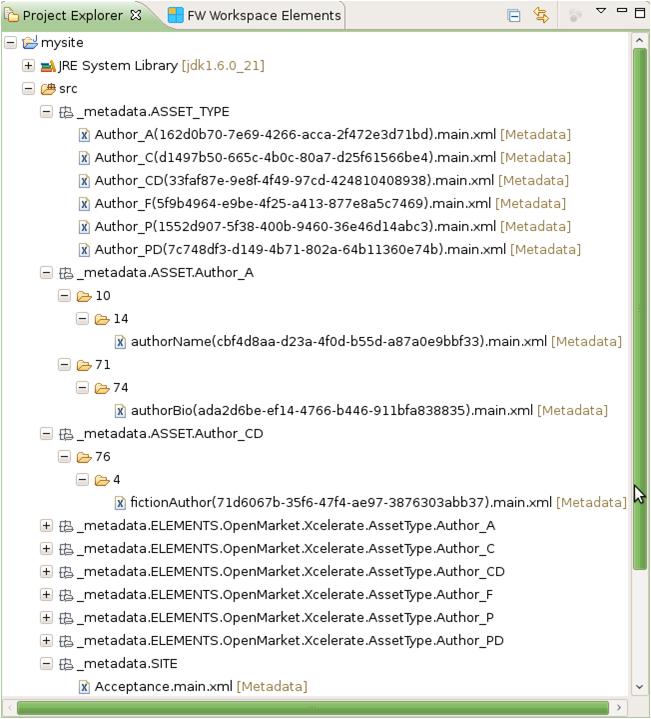Click the folder icon for 4
This screenshot has width=651, height=719.
click(102, 480)
